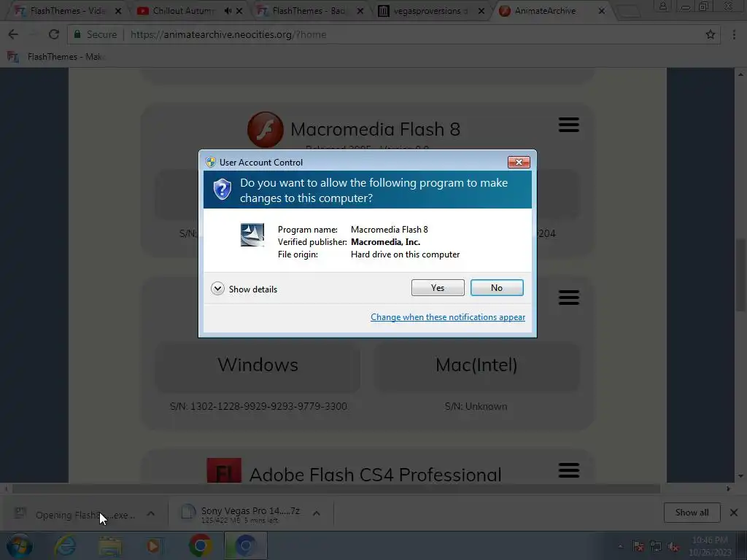Click Show all downloads button
The height and width of the screenshot is (560, 747).
692,513
